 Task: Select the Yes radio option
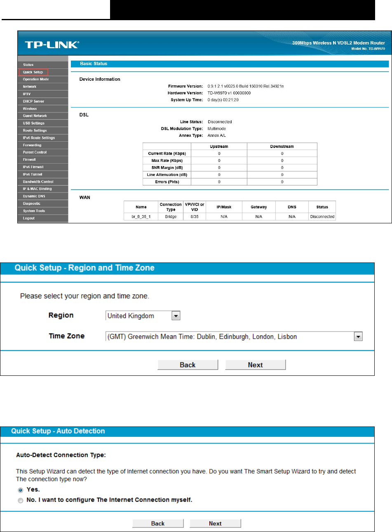tap(20, 490)
